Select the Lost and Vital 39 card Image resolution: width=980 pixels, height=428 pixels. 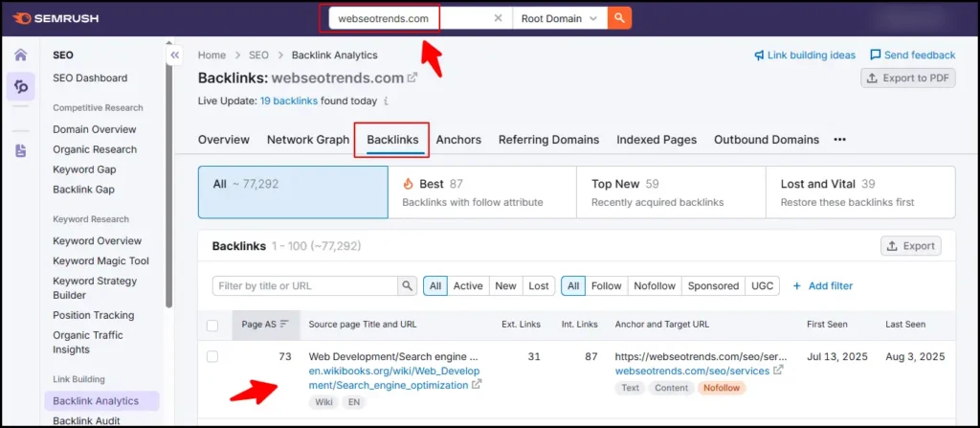click(860, 192)
